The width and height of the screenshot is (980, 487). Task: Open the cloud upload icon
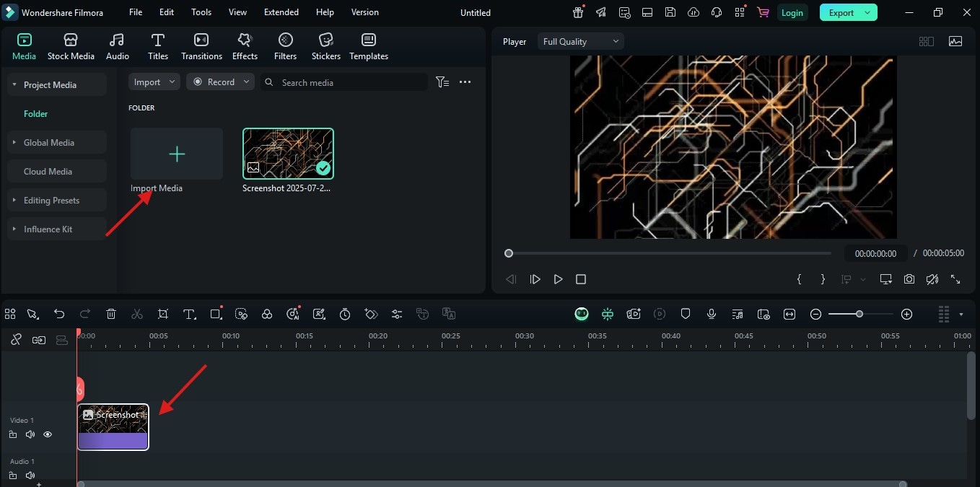coord(694,12)
